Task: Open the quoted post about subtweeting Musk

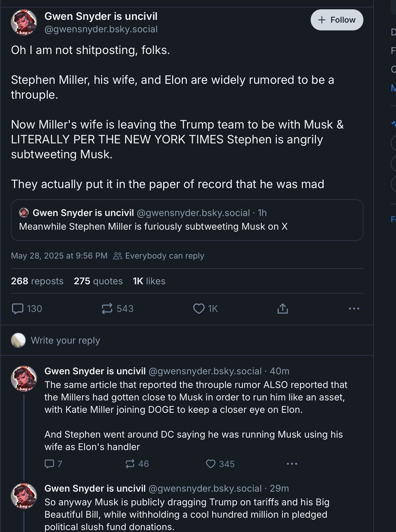Action: coord(187,220)
